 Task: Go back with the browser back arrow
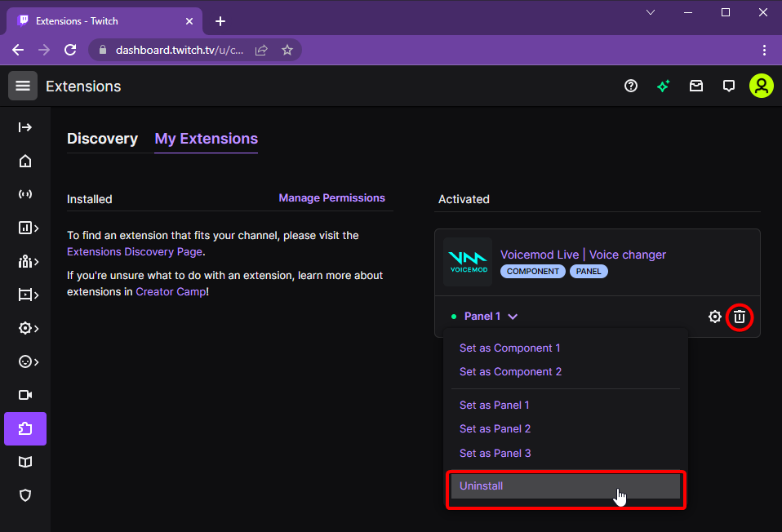(x=18, y=50)
